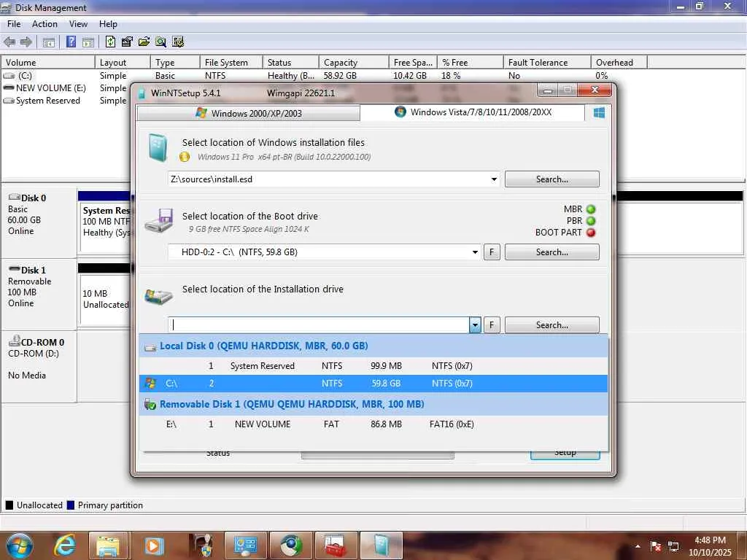This screenshot has height=560, width=747.
Task: Click the Refresh icon in Disk Management toolbar
Action: pos(111,42)
